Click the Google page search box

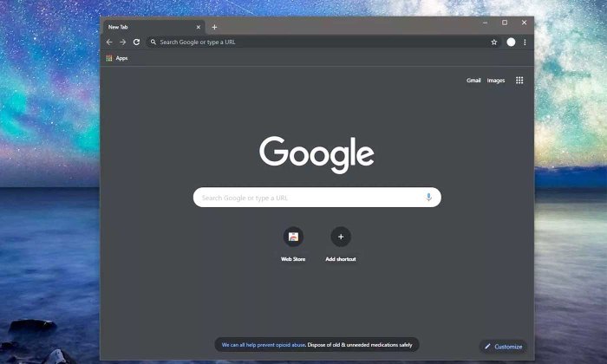[317, 198]
